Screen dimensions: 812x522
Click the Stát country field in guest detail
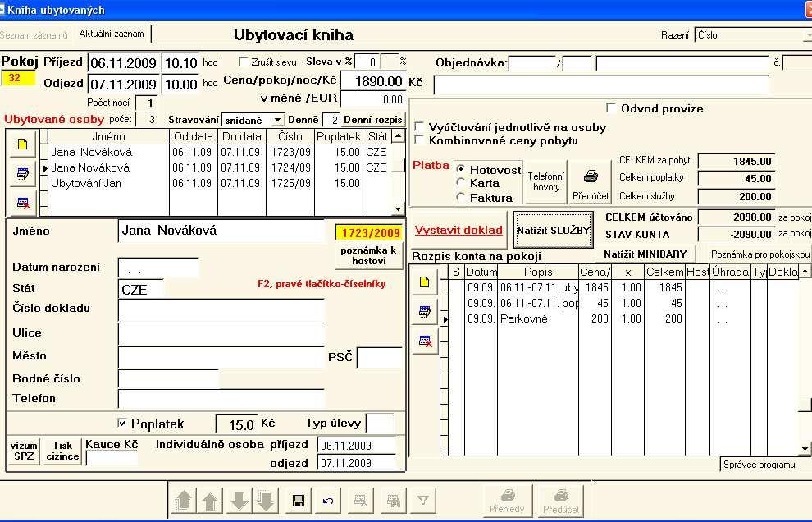141,289
